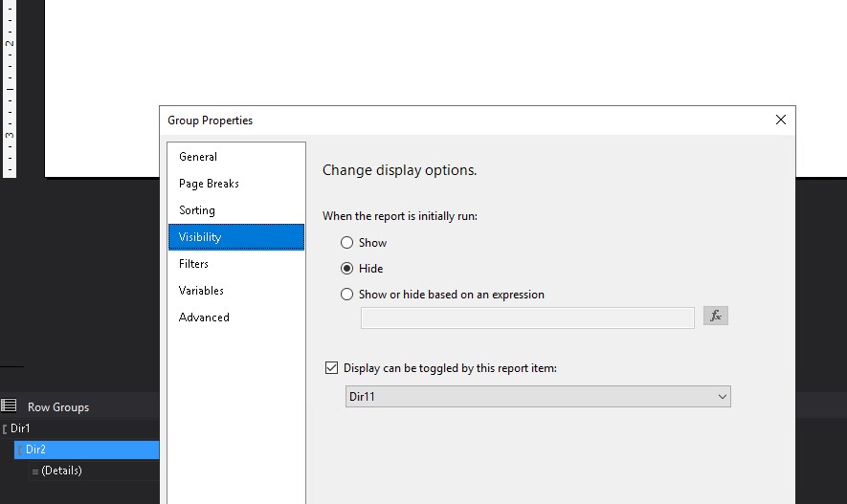Close the Group Properties dialog
The width and height of the screenshot is (847, 504).
coord(781,120)
